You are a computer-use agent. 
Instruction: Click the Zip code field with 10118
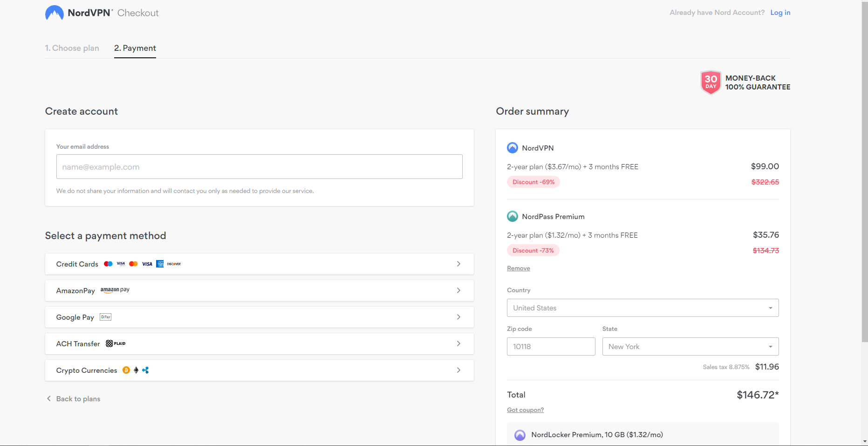click(551, 347)
